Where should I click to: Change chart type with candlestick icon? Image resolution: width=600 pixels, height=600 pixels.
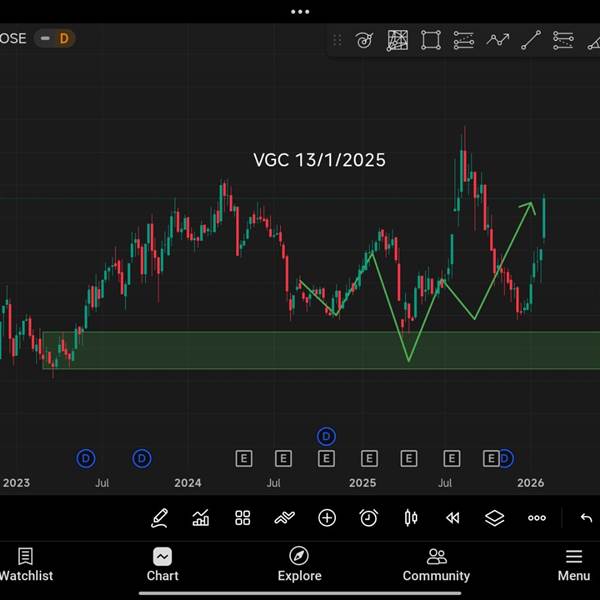point(411,518)
